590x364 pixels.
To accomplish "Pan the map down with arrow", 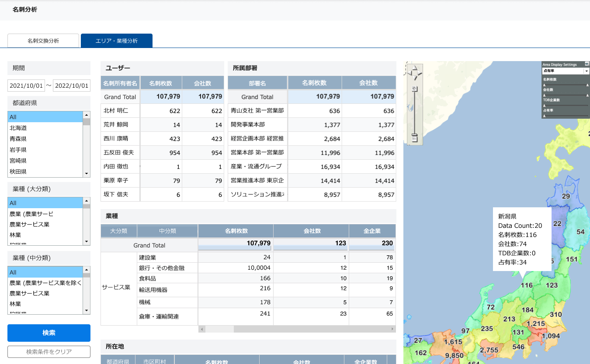I will (414, 78).
